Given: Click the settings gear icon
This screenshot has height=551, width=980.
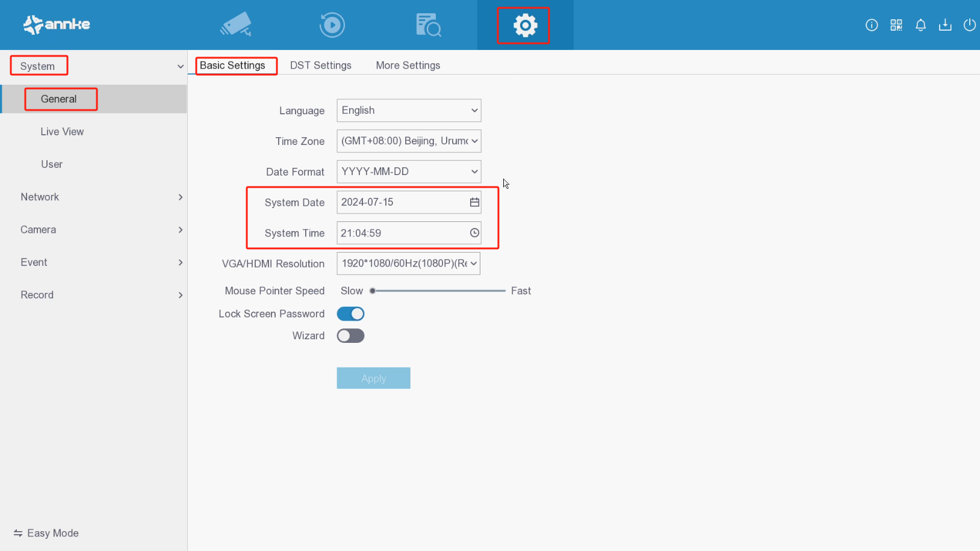Looking at the screenshot, I should point(525,25).
